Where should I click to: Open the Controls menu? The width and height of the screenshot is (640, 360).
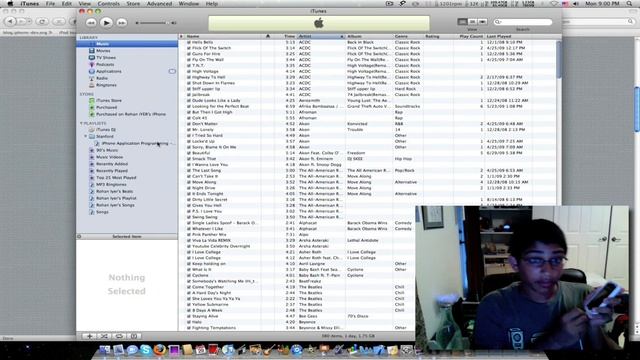(109, 4)
